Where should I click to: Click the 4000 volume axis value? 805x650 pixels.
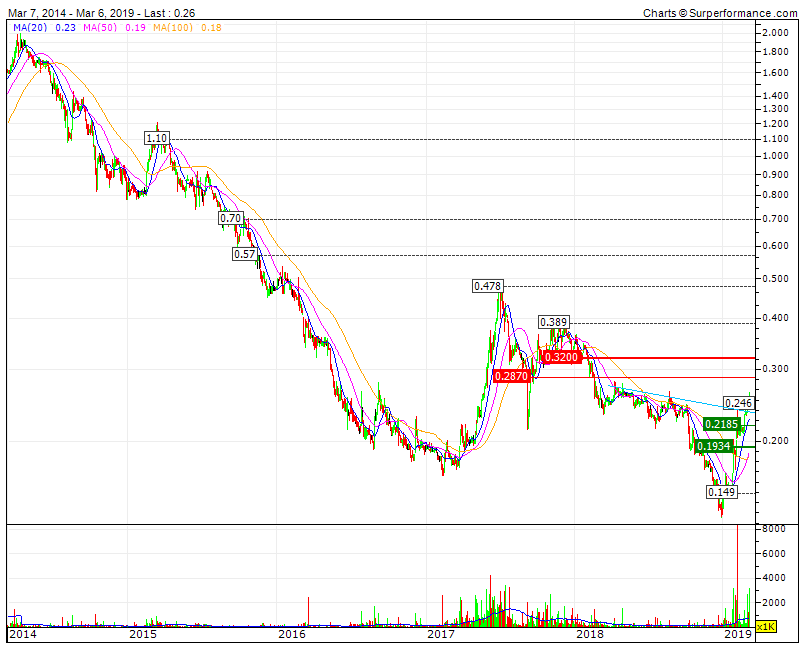tap(774, 578)
